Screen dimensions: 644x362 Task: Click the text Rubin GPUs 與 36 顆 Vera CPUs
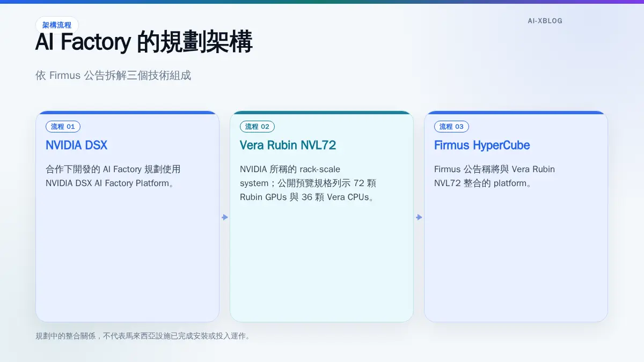tap(307, 197)
